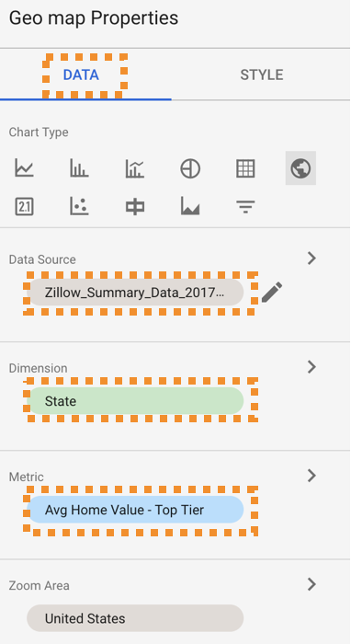
Task: Edit data source with pencil icon
Action: [272, 293]
